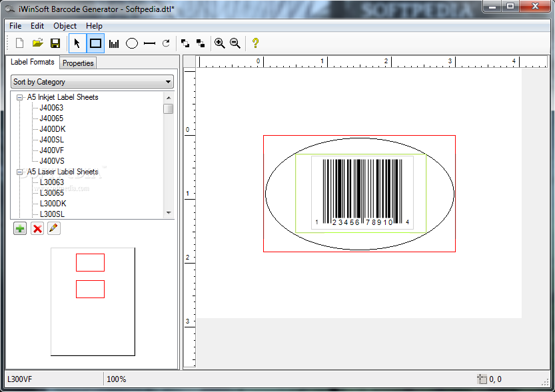Zoom in with the magnifier plus icon
555x392 pixels.
(x=220, y=43)
